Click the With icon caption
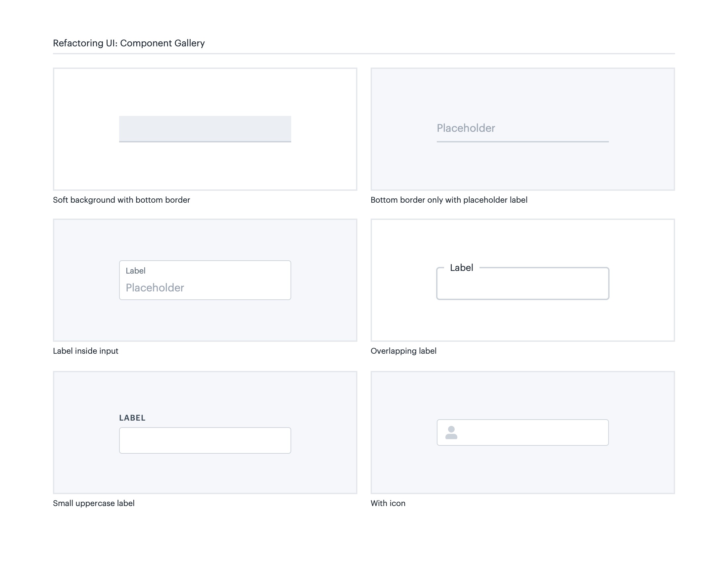Viewport: 728px width, 563px height. [388, 503]
